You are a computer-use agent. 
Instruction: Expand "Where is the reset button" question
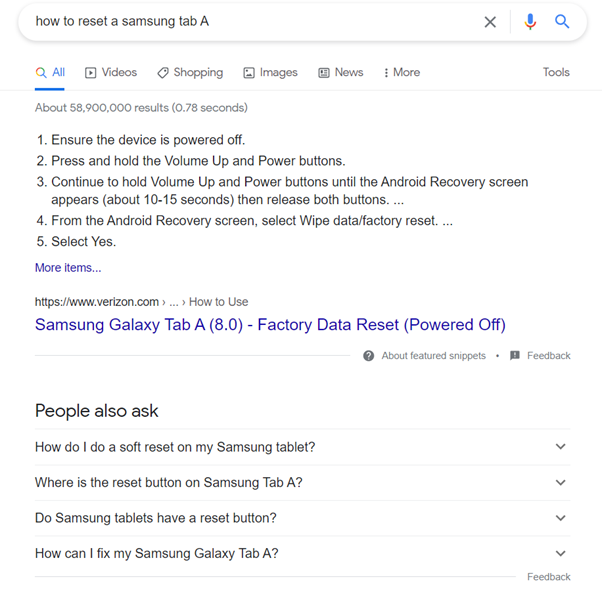[x=561, y=483]
